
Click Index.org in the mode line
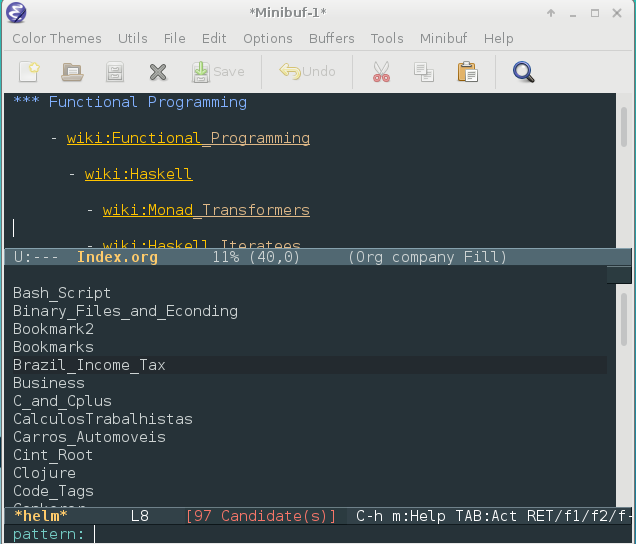point(117,257)
